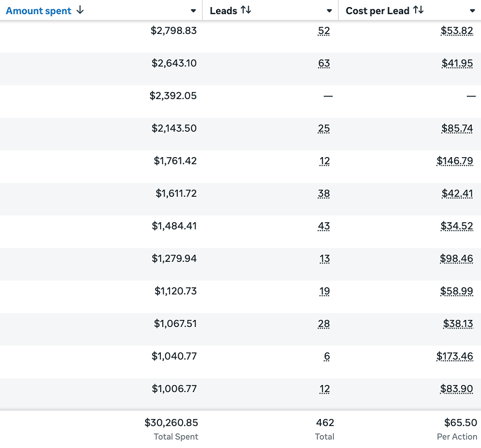Screen dimensions: 481x448
Task: Select the Leads column header label
Action: pyautogui.click(x=223, y=11)
